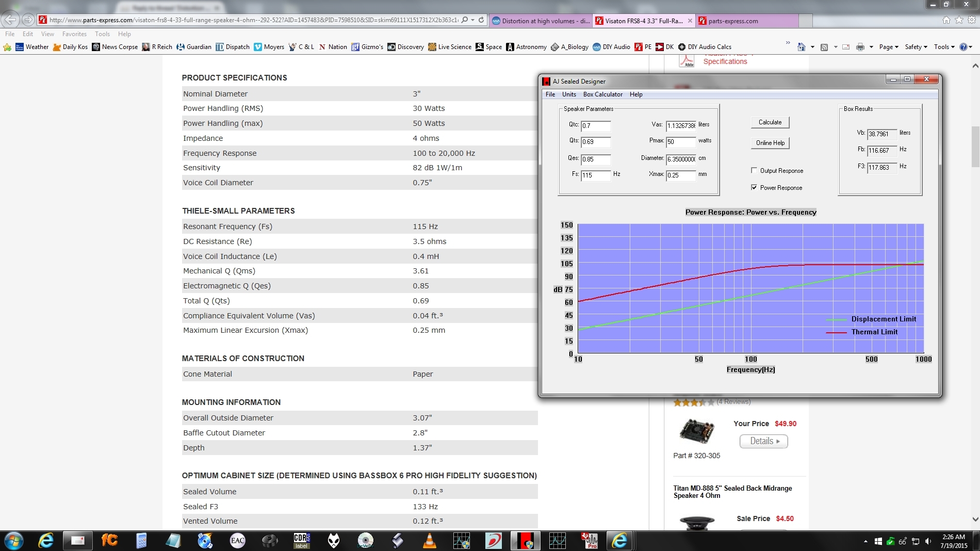Click the Vb result field showing 38.7961
This screenshot has height=551, width=980.
click(x=882, y=134)
